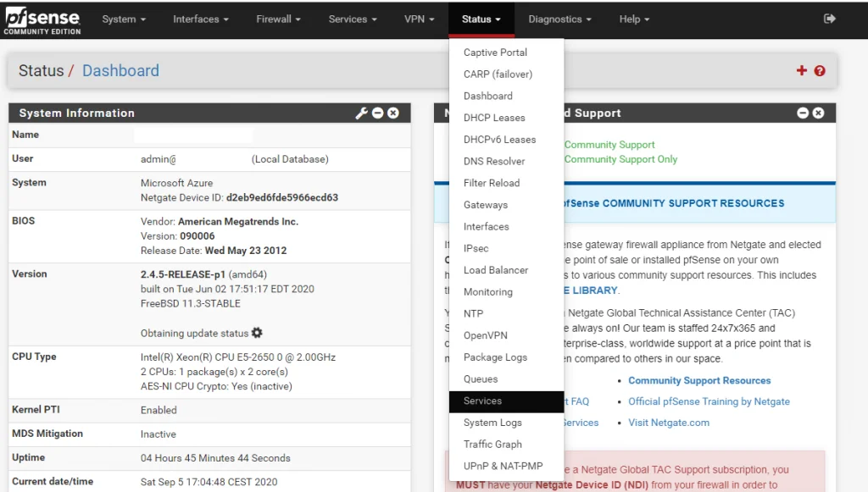Select Captive Portal from Status menu

click(507, 53)
